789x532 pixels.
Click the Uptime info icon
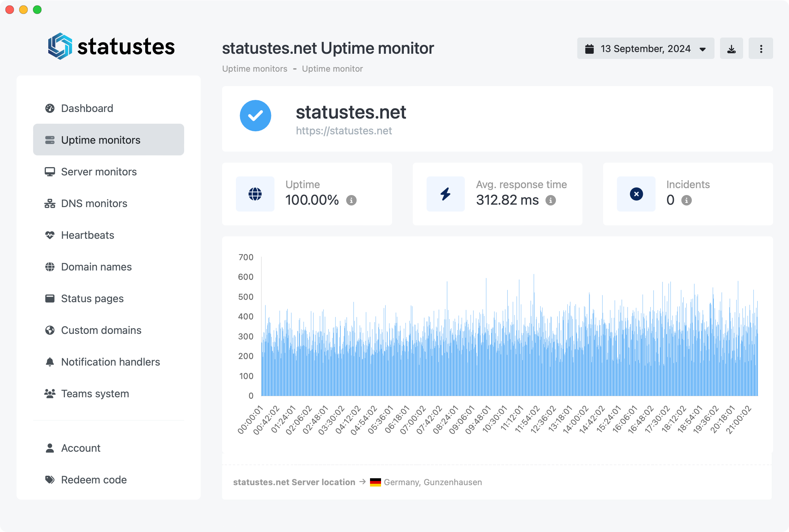point(351,200)
